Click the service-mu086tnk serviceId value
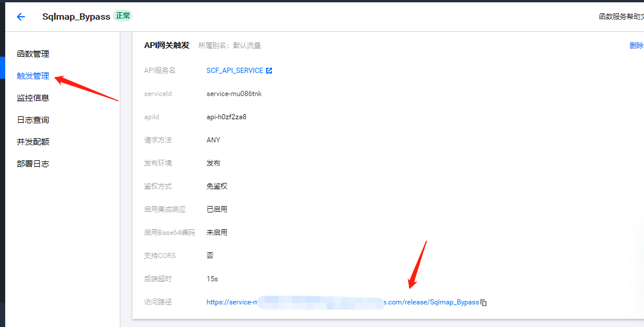The width and height of the screenshot is (644, 327). 234,94
